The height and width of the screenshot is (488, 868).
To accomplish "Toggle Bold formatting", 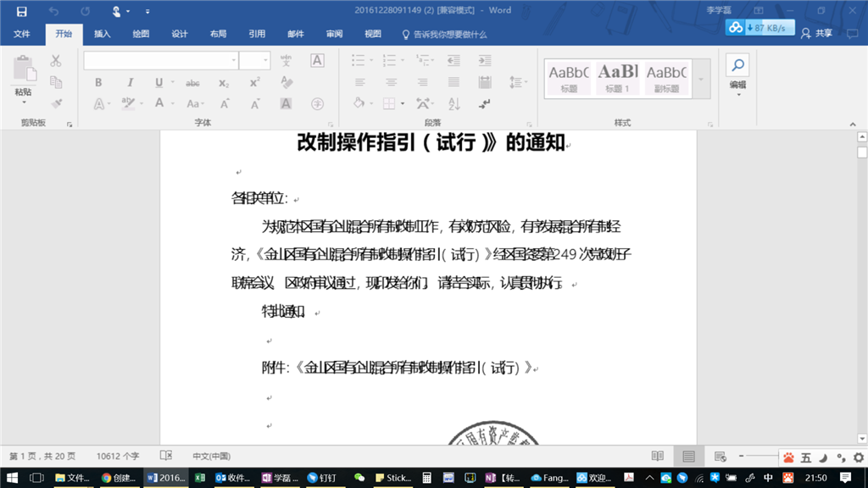I will click(98, 82).
